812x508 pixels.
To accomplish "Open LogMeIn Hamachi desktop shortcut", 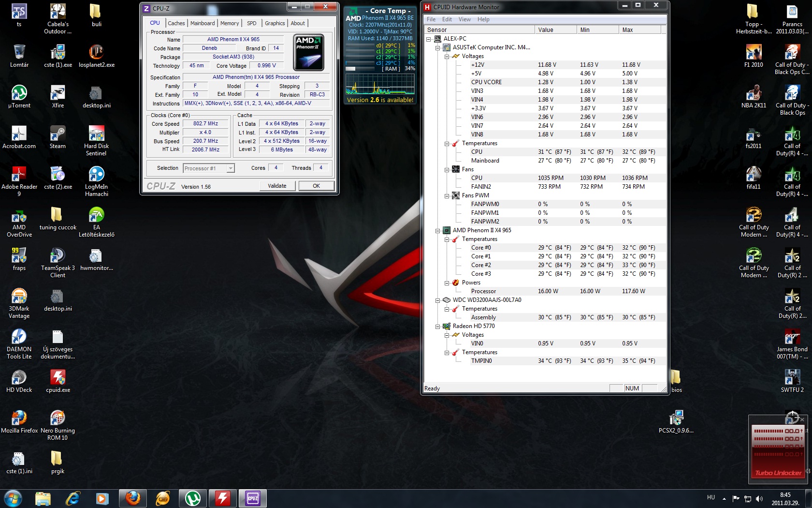I will (x=96, y=181).
